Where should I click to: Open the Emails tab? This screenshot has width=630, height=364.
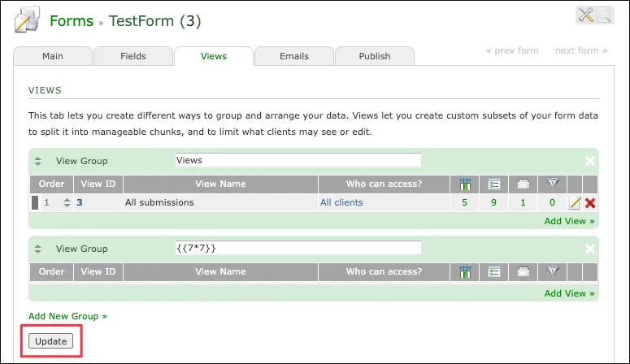pyautogui.click(x=293, y=56)
